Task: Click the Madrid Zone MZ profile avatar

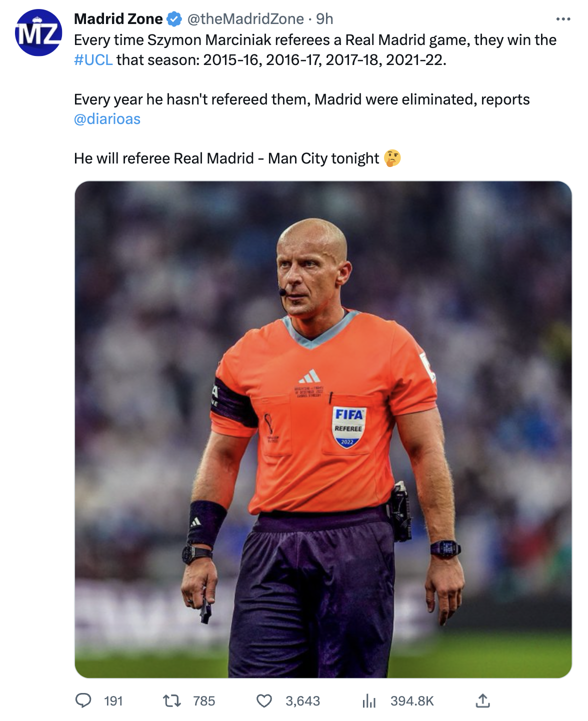Action: (38, 33)
